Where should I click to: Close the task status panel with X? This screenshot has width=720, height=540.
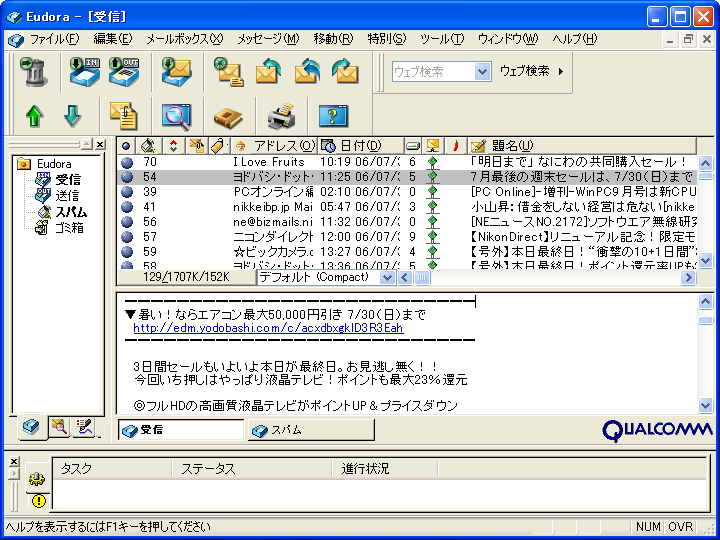[x=14, y=461]
